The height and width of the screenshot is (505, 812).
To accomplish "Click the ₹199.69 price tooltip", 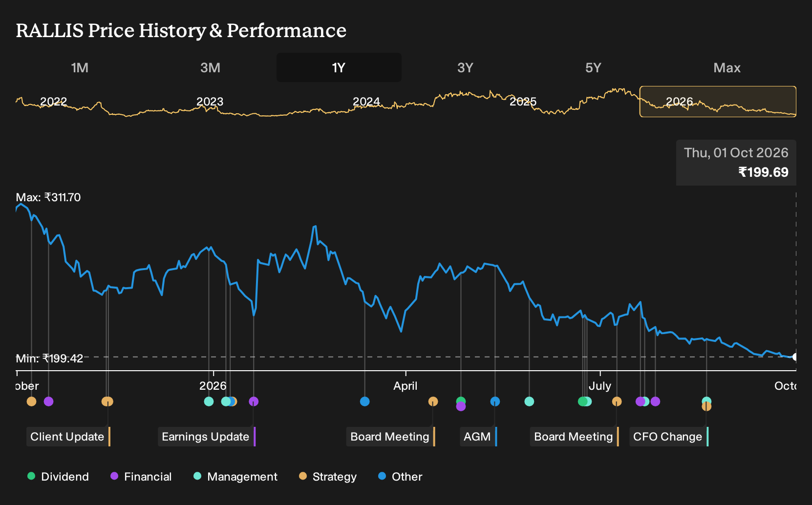I will pyautogui.click(x=736, y=163).
